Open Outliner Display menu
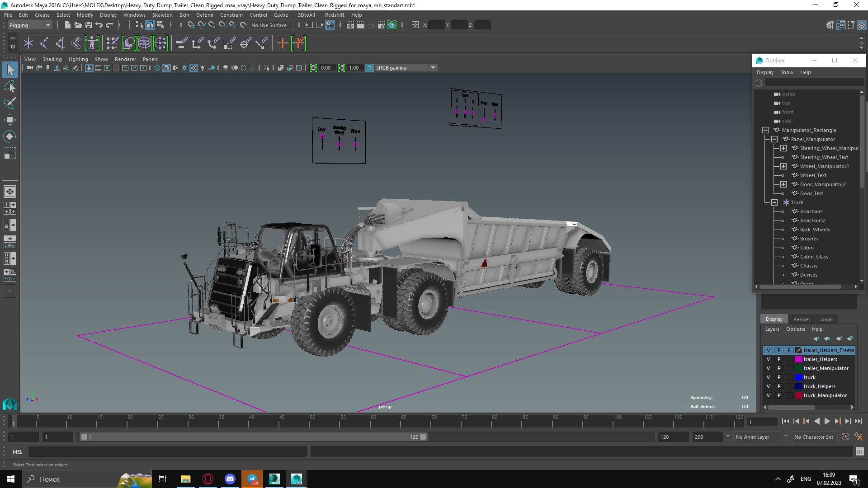Screen dimensions: 868x488 [x=765, y=72]
